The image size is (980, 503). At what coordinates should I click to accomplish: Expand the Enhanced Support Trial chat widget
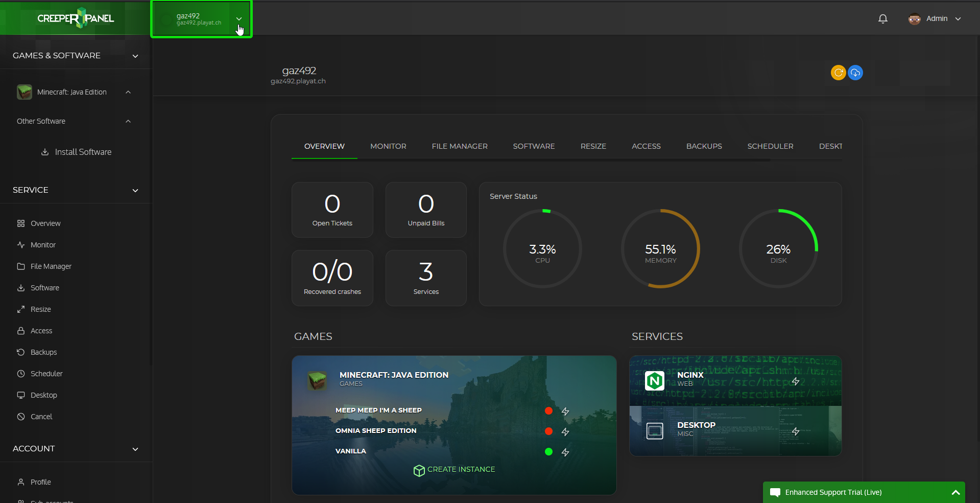pyautogui.click(x=955, y=492)
